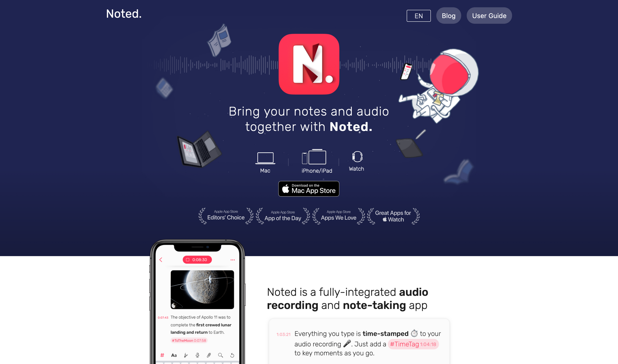The width and height of the screenshot is (618, 364).
Task: Toggle the EN language selector
Action: point(418,15)
